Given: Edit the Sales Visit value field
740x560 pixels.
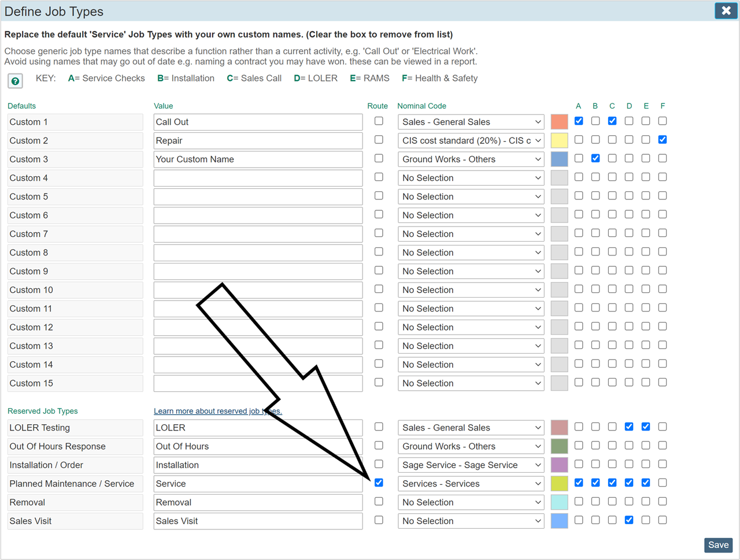Looking at the screenshot, I should click(258, 521).
